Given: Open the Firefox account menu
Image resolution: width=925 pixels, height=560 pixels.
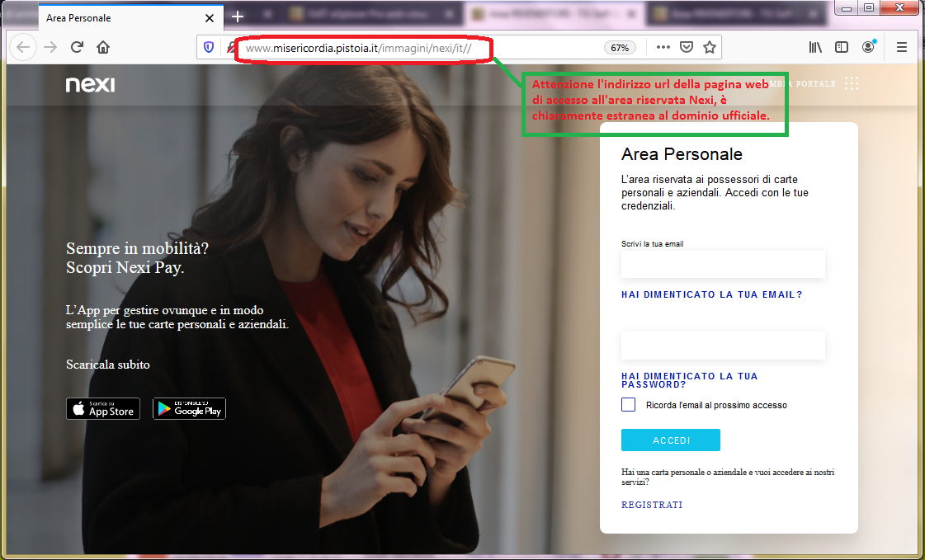Looking at the screenshot, I should 868,47.
